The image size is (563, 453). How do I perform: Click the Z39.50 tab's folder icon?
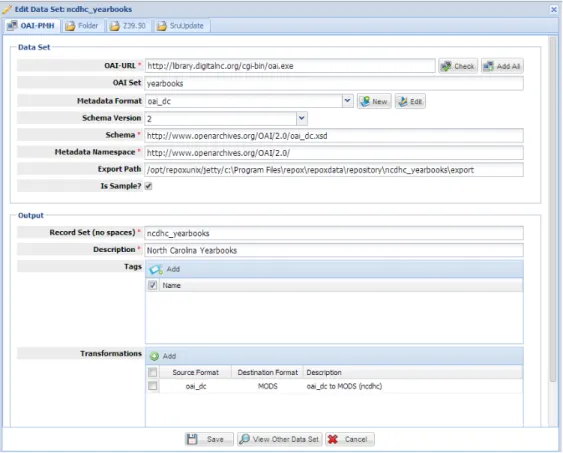[115, 26]
